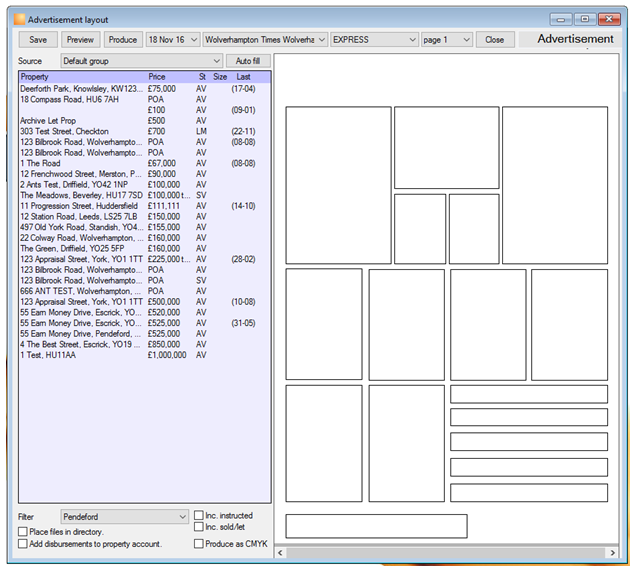Click the right arrow of horizontal scrollbar

(x=612, y=552)
